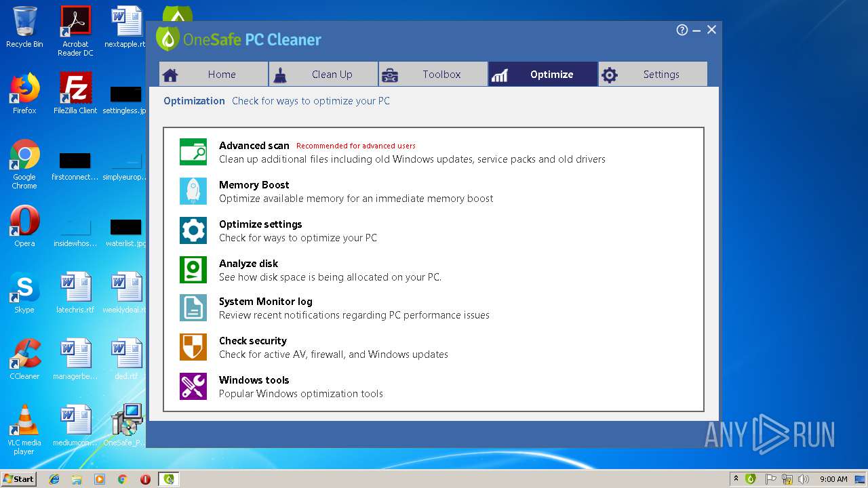Click the OneSafe PC Cleaner logo
This screenshot has width=868, height=488.
239,39
